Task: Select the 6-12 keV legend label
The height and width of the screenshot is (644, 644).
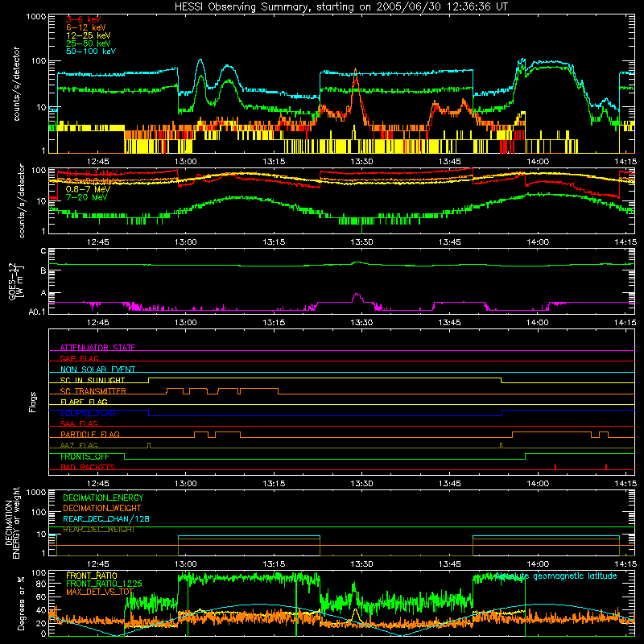Action: (86, 27)
